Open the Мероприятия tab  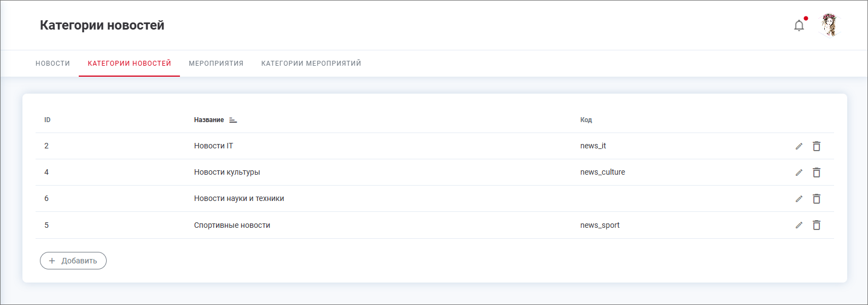(216, 64)
